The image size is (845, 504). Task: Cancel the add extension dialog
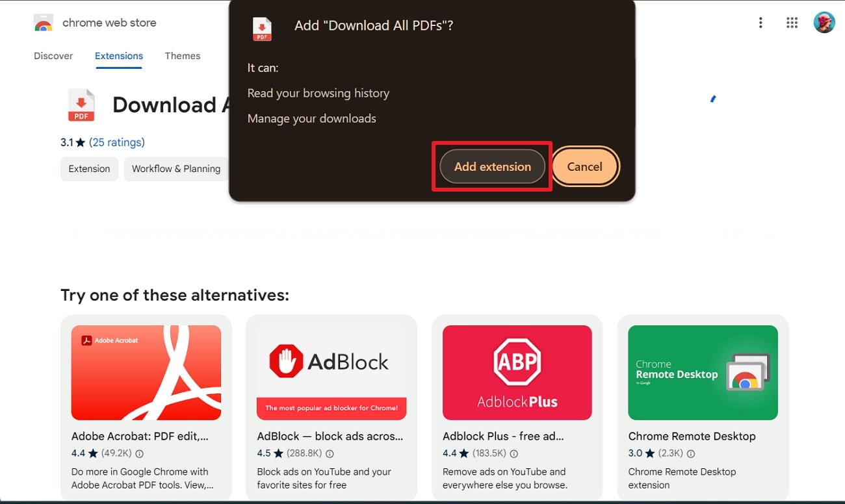point(585,166)
